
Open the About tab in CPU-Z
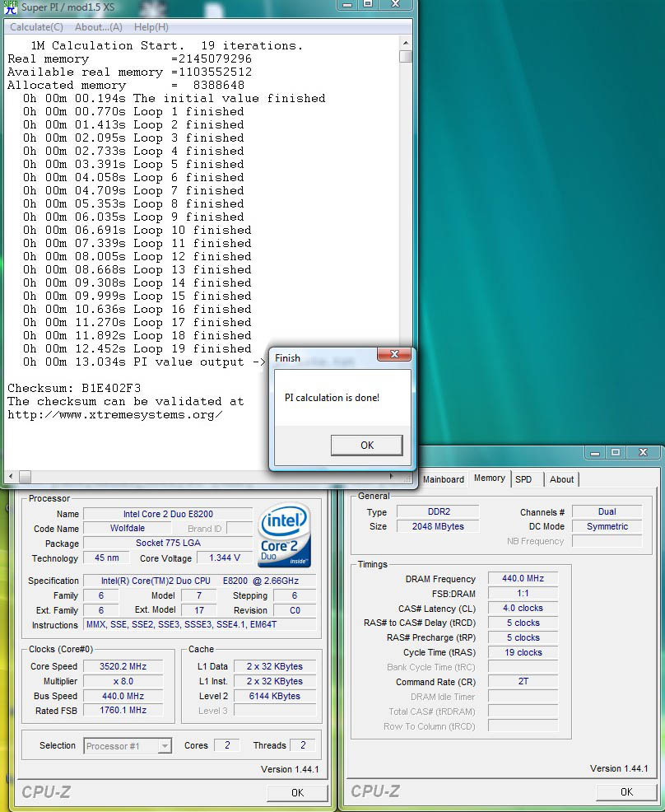pos(561,479)
